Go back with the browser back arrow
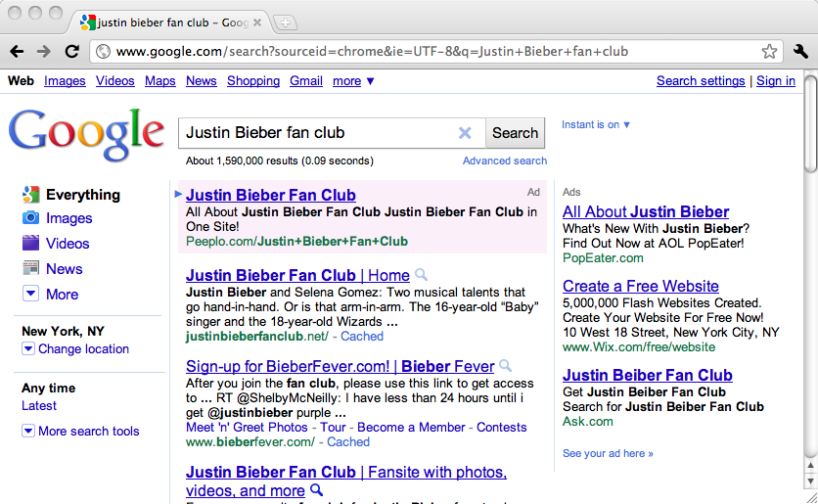This screenshot has height=504, width=818. click(17, 51)
